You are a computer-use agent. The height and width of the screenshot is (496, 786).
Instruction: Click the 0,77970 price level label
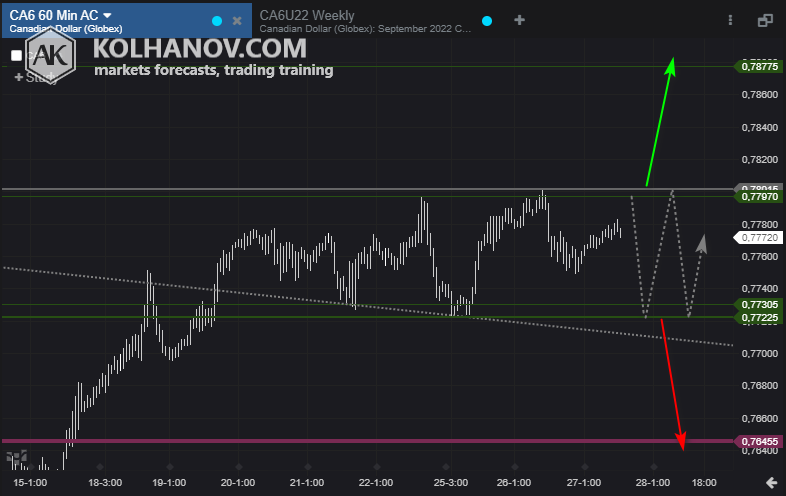click(x=759, y=197)
